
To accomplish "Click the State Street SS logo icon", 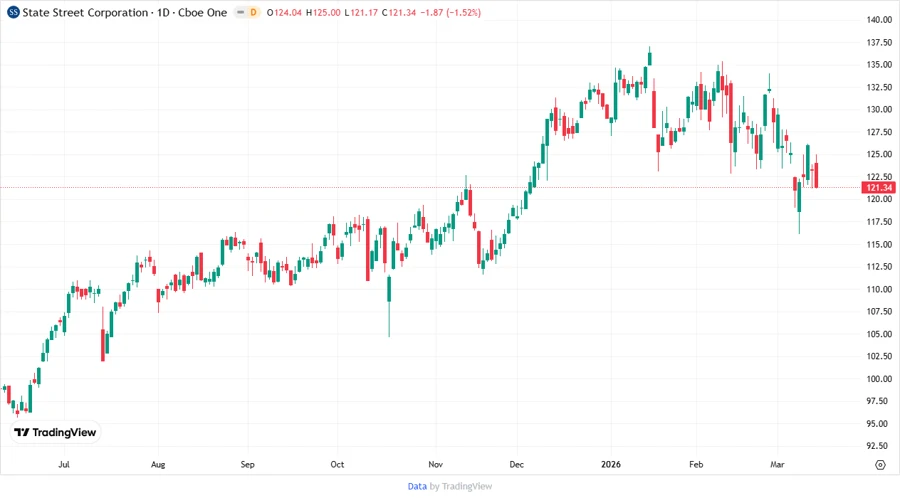I will pyautogui.click(x=13, y=12).
